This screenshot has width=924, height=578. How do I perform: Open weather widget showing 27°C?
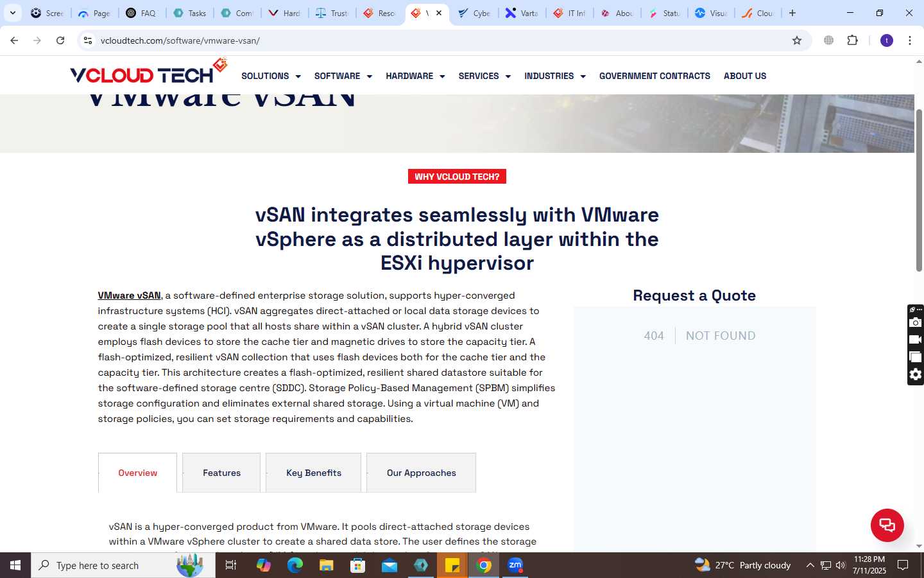[x=743, y=565]
